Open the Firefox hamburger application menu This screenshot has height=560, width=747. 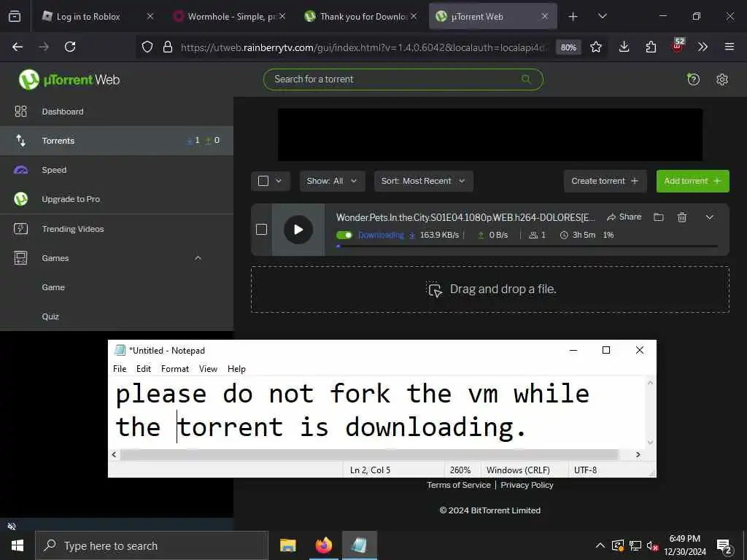tap(729, 47)
